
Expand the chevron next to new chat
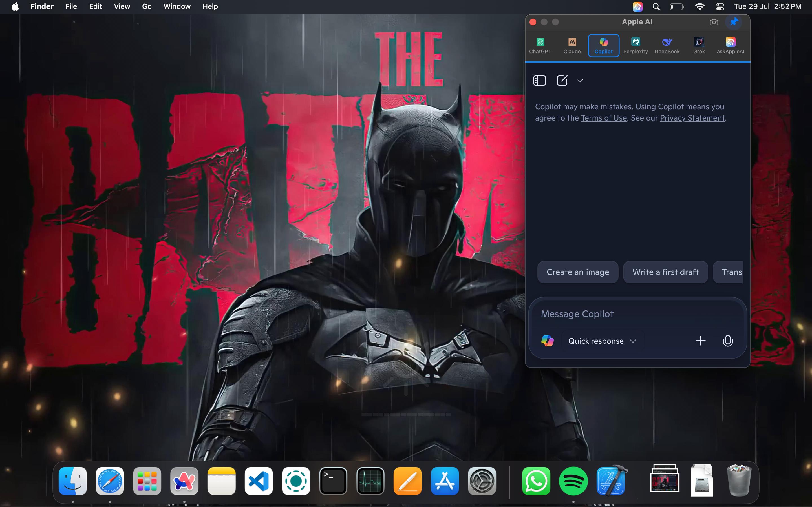pyautogui.click(x=580, y=81)
